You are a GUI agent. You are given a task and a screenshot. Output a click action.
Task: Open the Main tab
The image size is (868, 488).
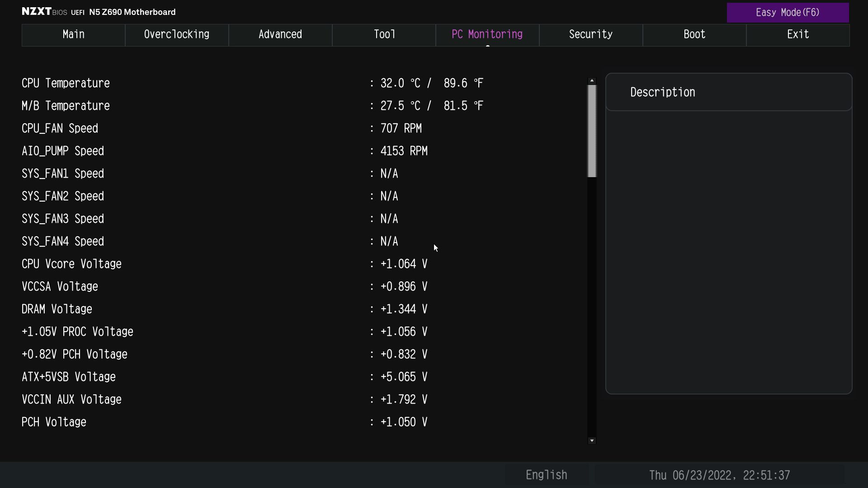[73, 35]
